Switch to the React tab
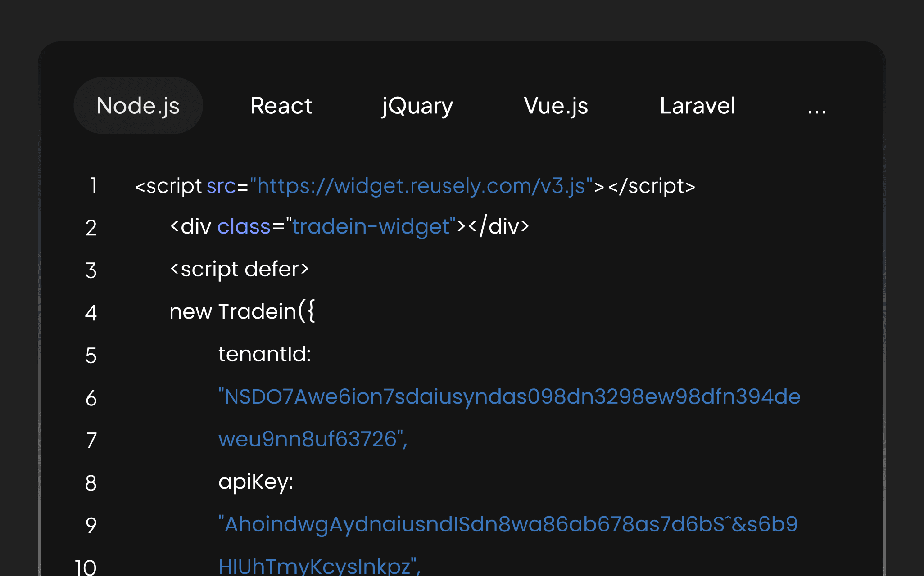This screenshot has height=576, width=924. point(281,106)
